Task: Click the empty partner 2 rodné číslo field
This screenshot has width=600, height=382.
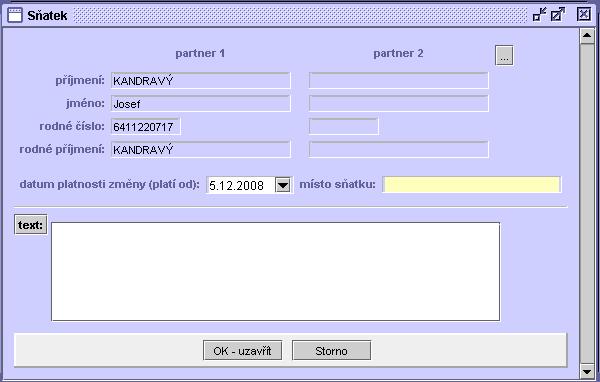Action: [x=344, y=127]
